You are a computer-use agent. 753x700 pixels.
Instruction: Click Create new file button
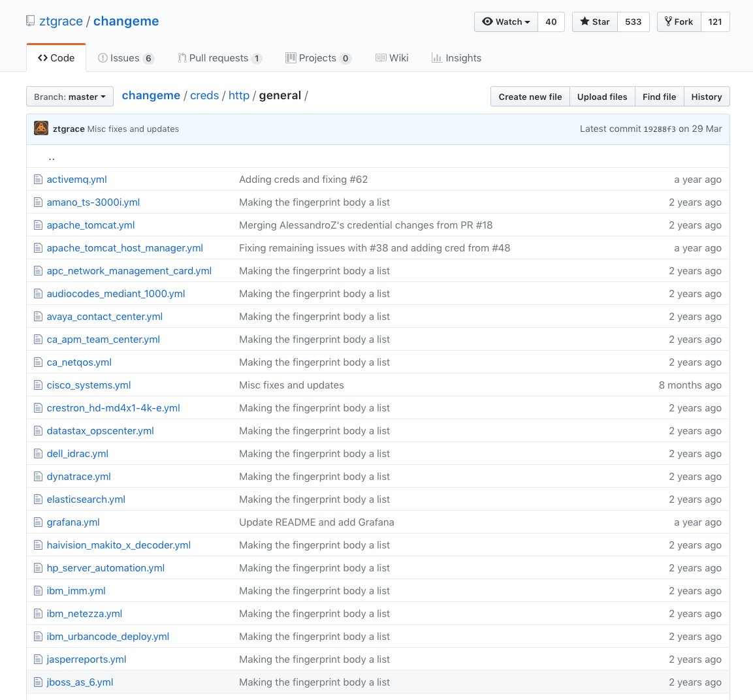[530, 97]
